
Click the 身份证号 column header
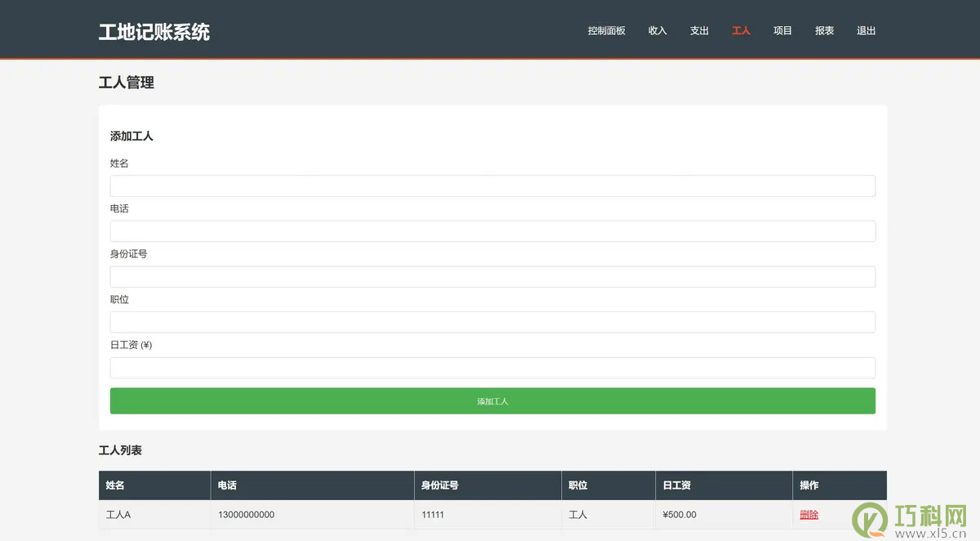488,485
